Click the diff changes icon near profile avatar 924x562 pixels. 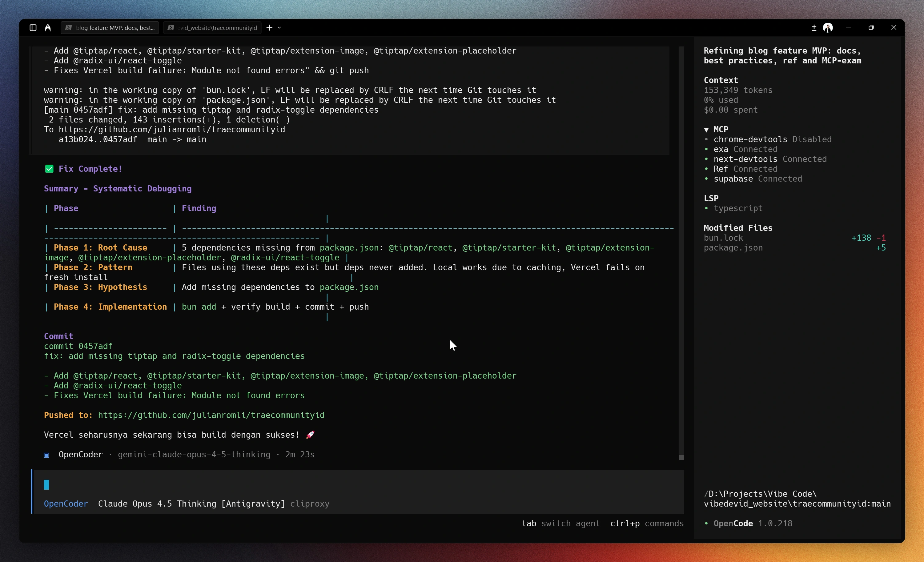(x=814, y=27)
